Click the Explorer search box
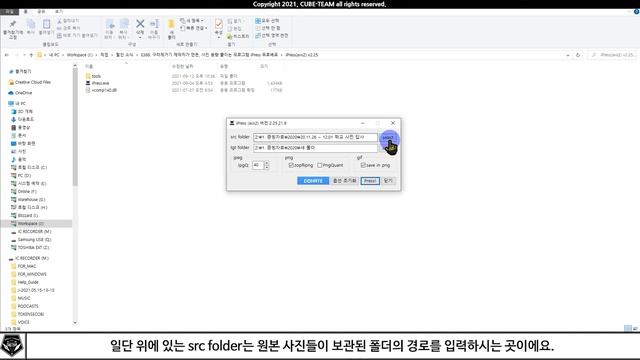Screen dimensions: 640x360 (x=612, y=55)
